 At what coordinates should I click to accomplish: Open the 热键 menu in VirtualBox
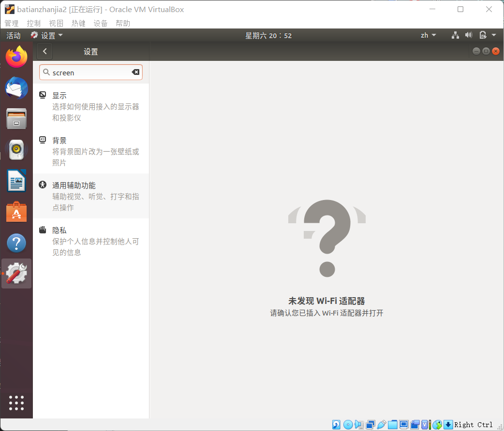coord(78,24)
